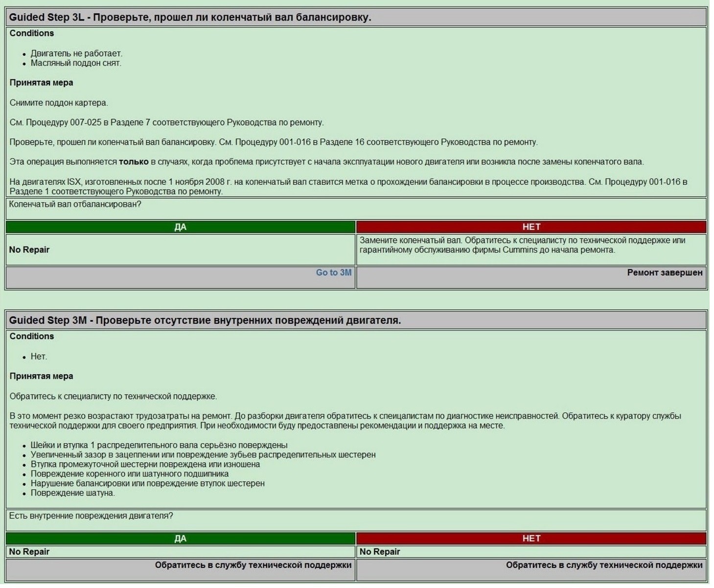714x588 pixels.
Task: Click the red НЕТ header in step 3L
Action: click(x=531, y=227)
